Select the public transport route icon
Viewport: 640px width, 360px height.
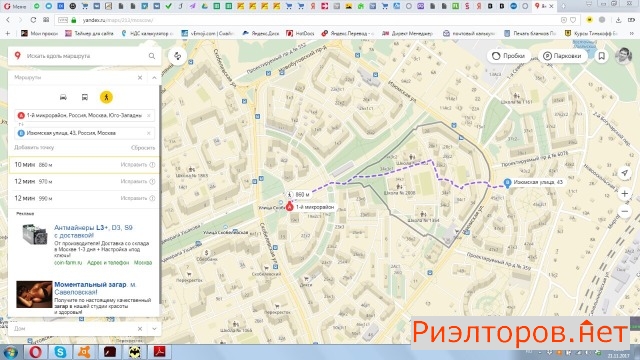pyautogui.click(x=84, y=97)
